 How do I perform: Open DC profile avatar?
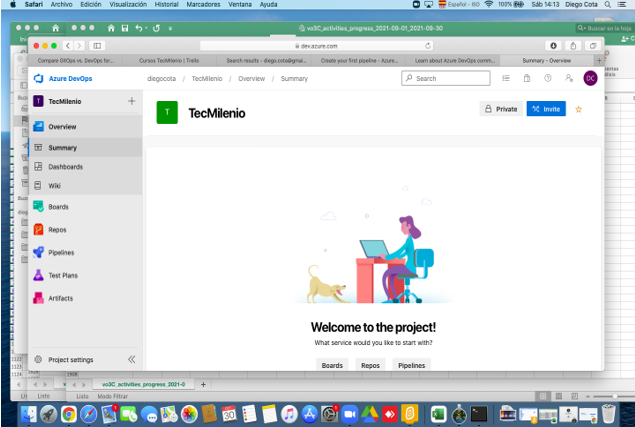[590, 78]
